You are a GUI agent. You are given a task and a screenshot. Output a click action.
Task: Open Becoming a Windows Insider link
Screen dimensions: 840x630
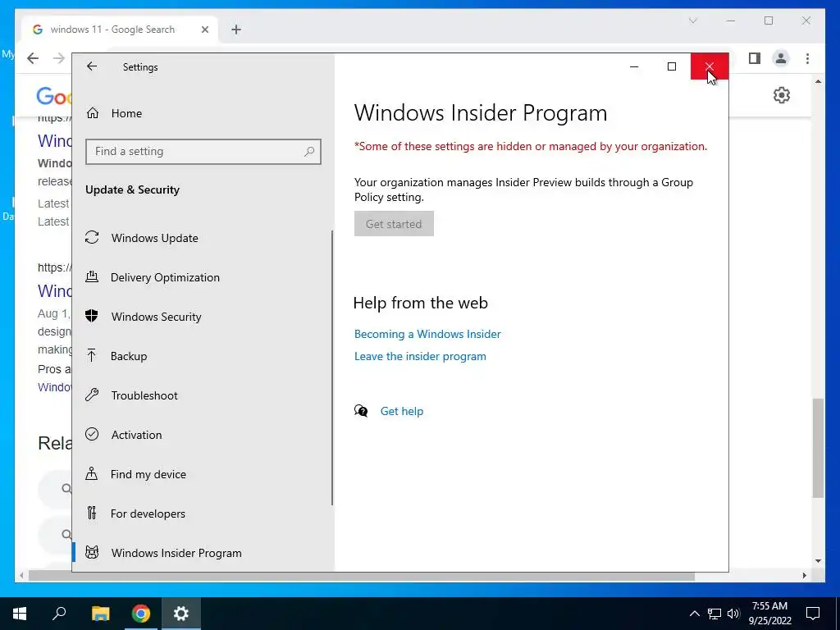point(427,334)
